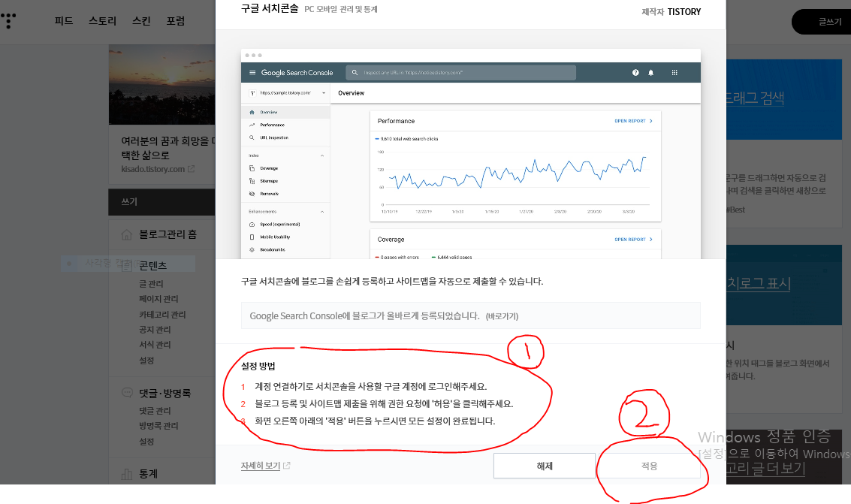Click the home icon beside 블로그관리 홈
Image resolution: width=851 pixels, height=504 pixels.
pos(126,234)
